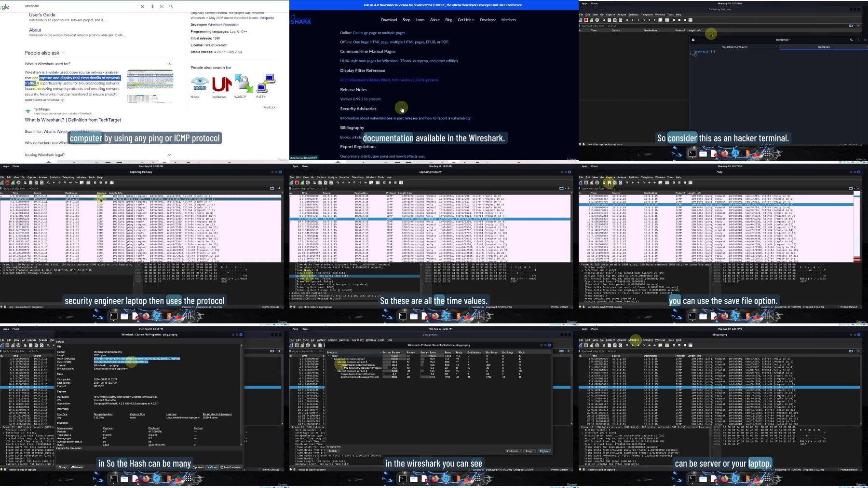Open 'One huge page' online documentation link
868x488 pixels.
365,33
